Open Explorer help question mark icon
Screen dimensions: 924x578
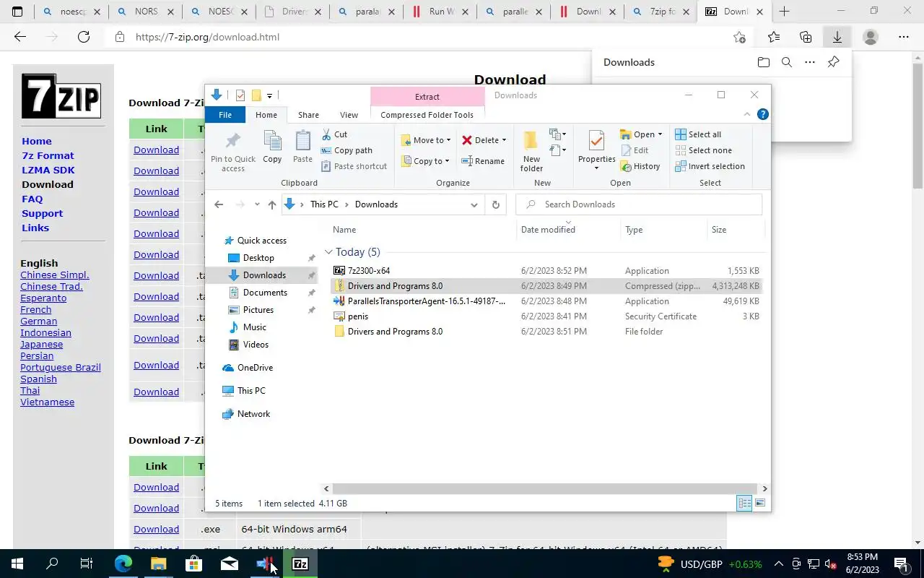[x=762, y=114]
